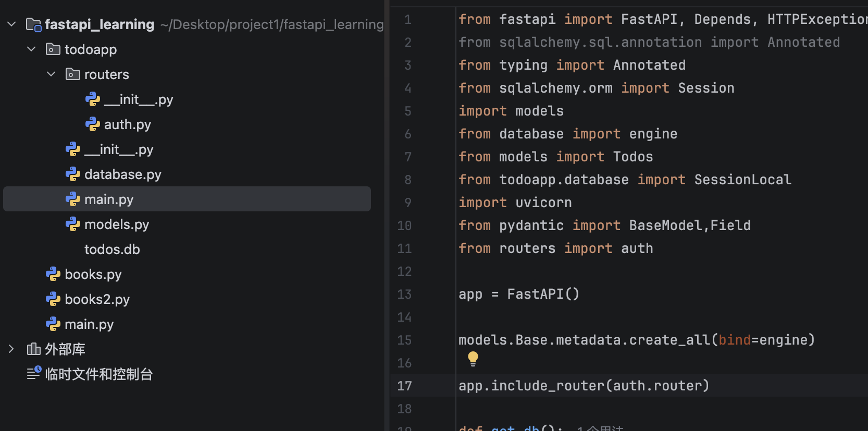This screenshot has height=431, width=868.
Task: Select the highlighted main.py in todoapp
Action: click(x=187, y=199)
